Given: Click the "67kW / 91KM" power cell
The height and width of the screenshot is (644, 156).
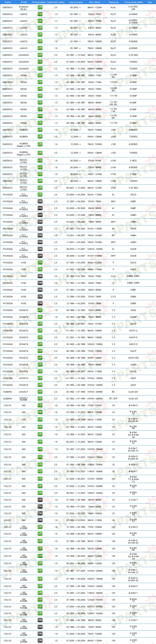Looking at the screenshot, I should coord(95,161).
